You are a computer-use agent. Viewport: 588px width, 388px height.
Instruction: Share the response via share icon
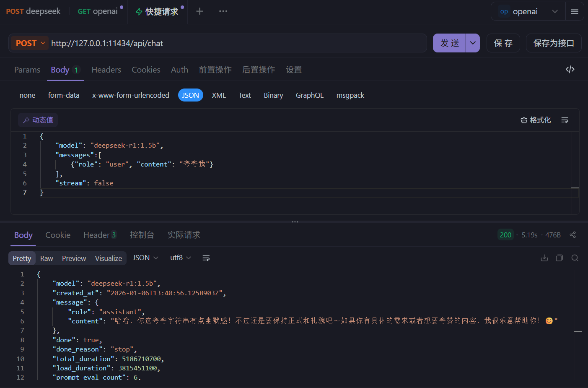pyautogui.click(x=573, y=235)
